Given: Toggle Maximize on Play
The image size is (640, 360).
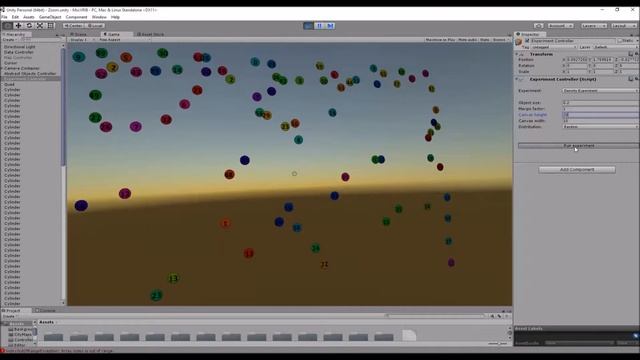Looking at the screenshot, I should click(x=440, y=40).
